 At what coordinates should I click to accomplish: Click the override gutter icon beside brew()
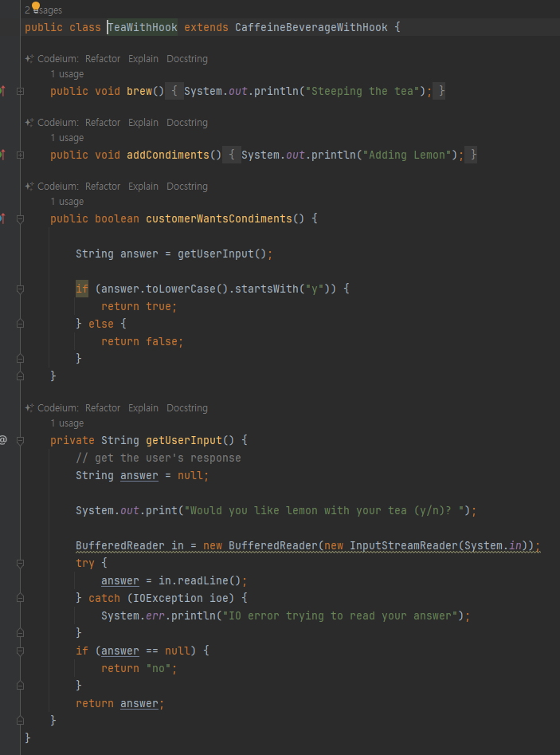2,91
